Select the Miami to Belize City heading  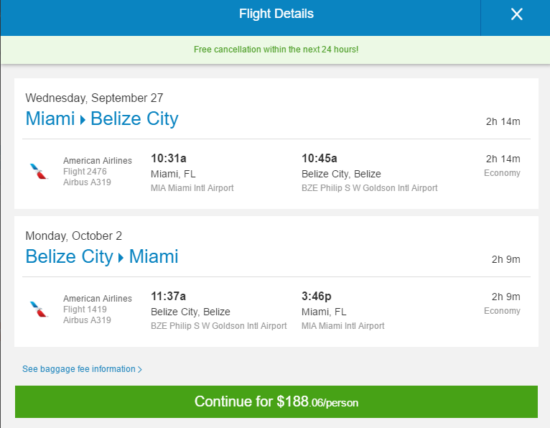click(102, 119)
